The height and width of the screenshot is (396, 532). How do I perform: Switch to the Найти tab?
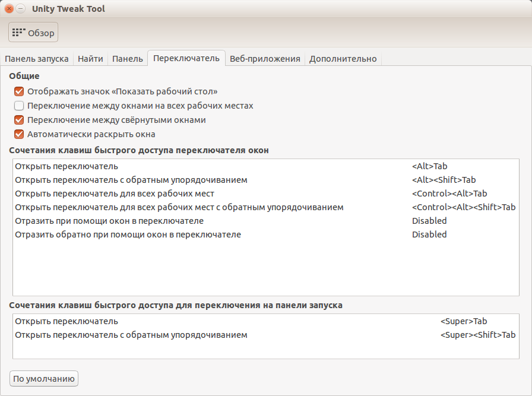point(90,59)
